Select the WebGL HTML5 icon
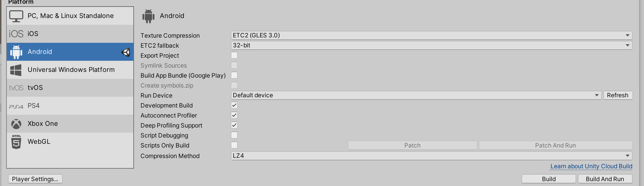Viewport: 644px width, 186px height. coord(16,142)
